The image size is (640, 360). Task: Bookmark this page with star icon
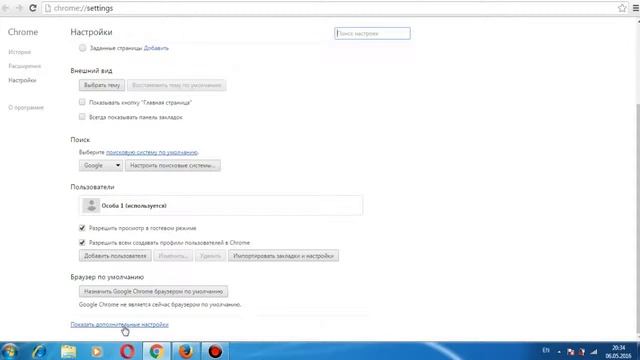coord(622,8)
